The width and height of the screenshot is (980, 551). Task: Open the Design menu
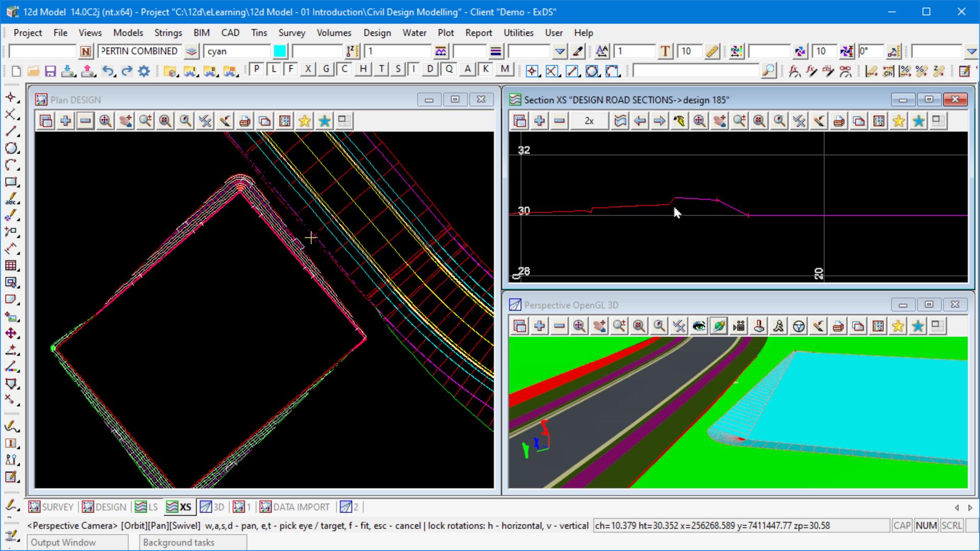point(377,33)
